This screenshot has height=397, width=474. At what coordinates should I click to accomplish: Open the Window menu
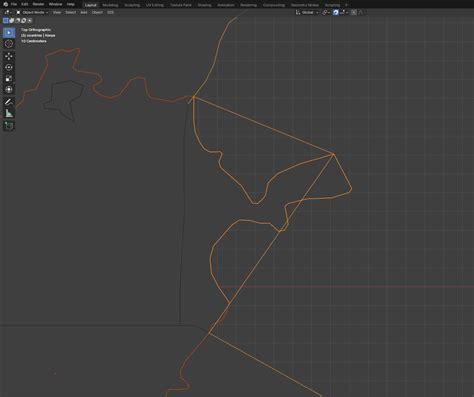(x=55, y=4)
